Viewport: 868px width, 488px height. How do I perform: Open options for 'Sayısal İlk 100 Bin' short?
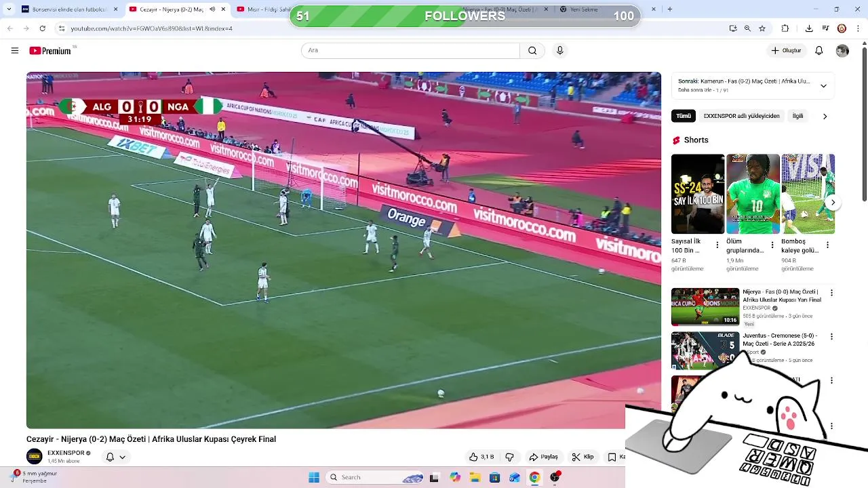[717, 245]
